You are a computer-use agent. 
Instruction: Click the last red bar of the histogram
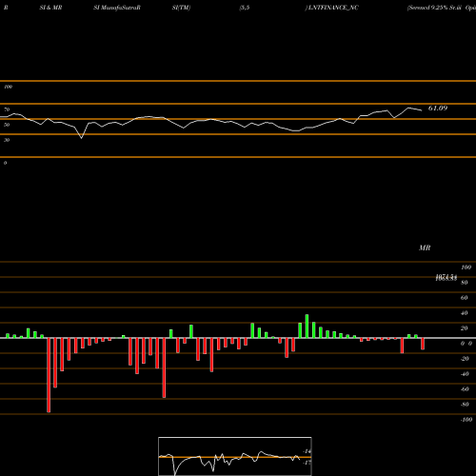[423, 344]
